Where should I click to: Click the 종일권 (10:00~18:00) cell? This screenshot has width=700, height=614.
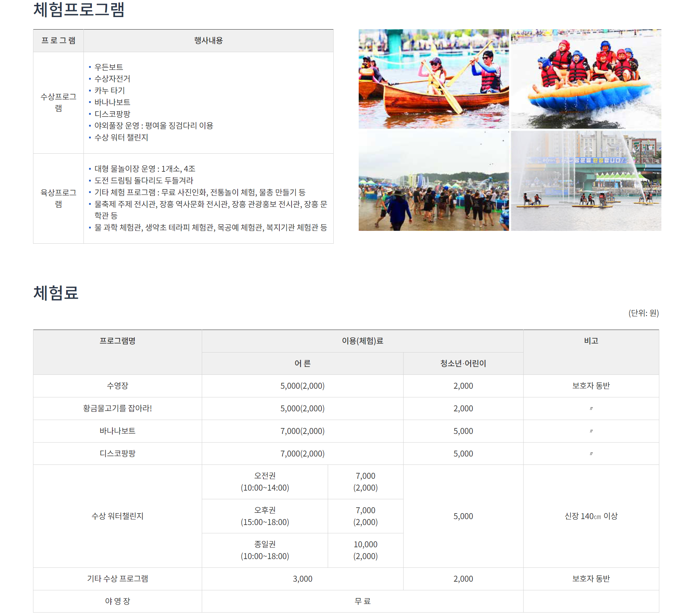[x=264, y=550]
